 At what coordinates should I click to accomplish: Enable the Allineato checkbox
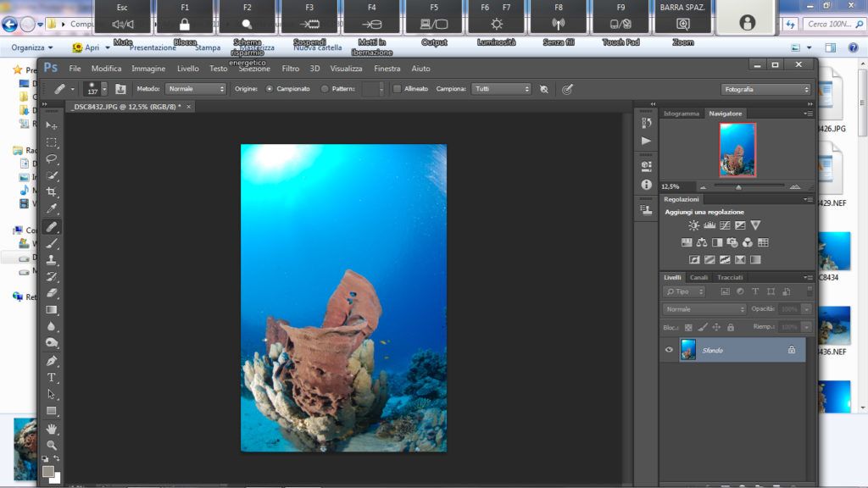pyautogui.click(x=398, y=88)
